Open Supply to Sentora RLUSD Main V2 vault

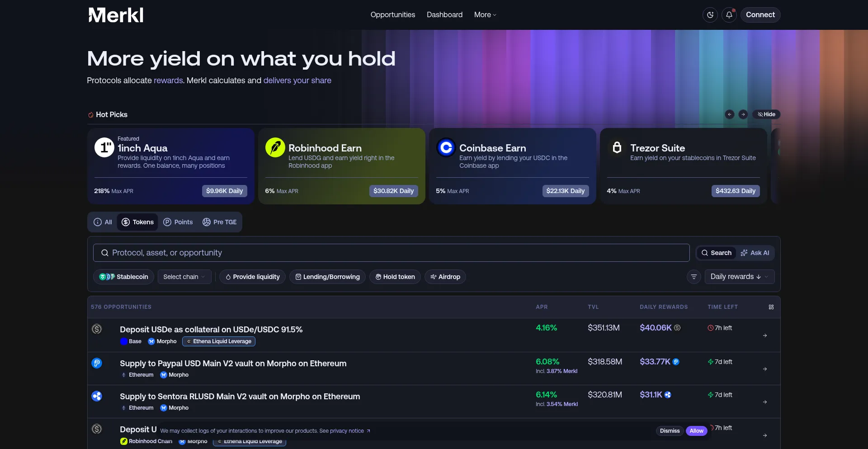240,397
